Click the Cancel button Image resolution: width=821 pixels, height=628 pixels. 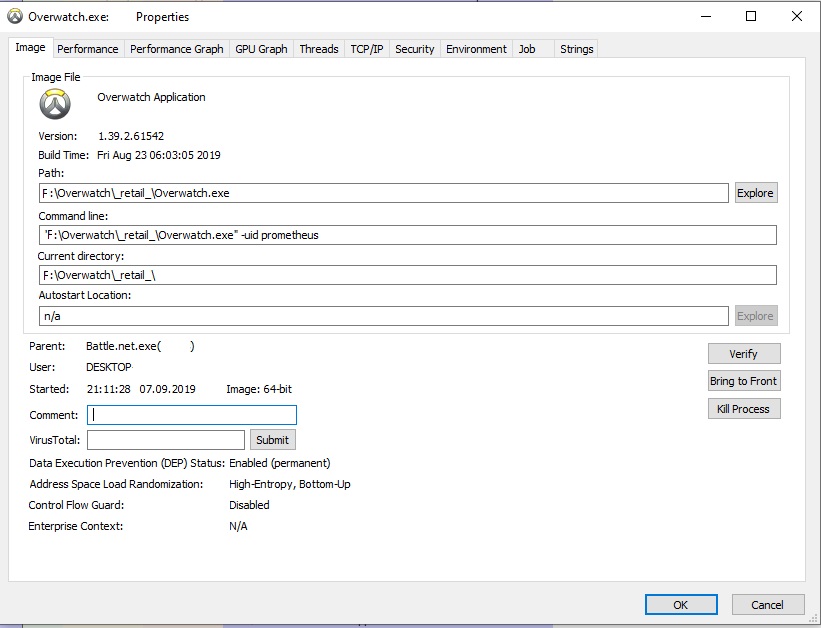click(x=768, y=605)
